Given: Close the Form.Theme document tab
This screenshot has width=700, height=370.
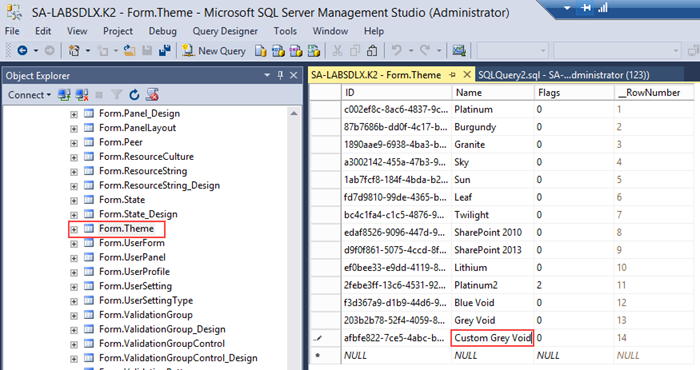Looking at the screenshot, I should (467, 75).
